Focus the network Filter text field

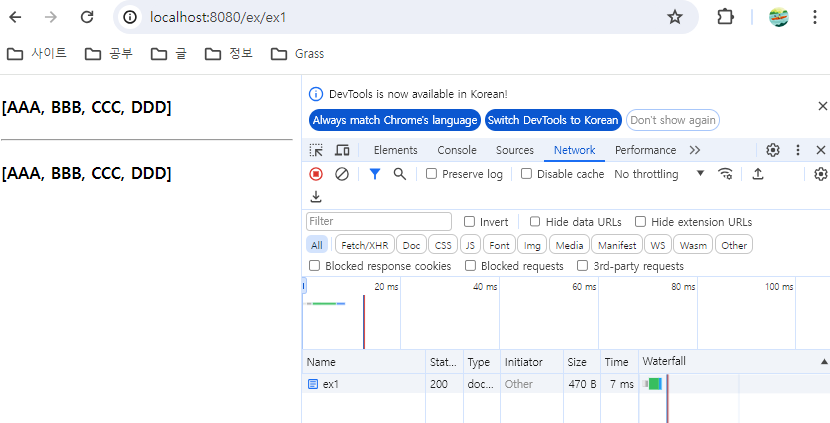(x=378, y=221)
